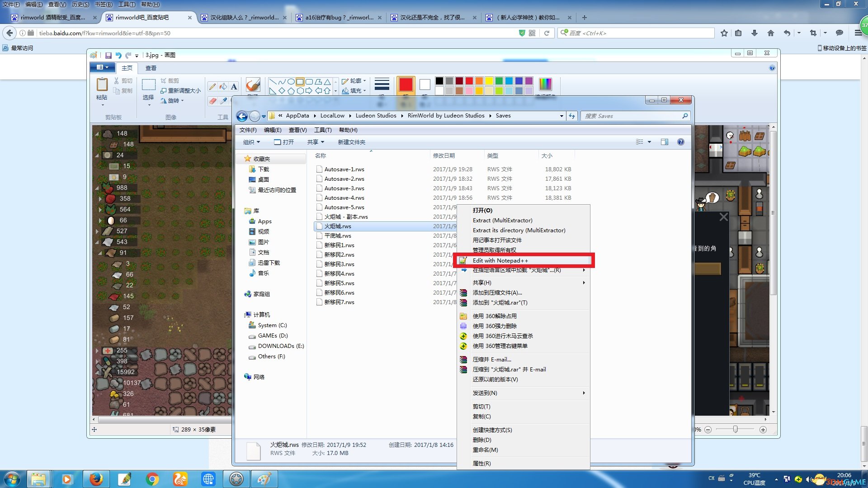The width and height of the screenshot is (868, 488).
Task: Click the Resize button in Paint
Action: coord(180,91)
